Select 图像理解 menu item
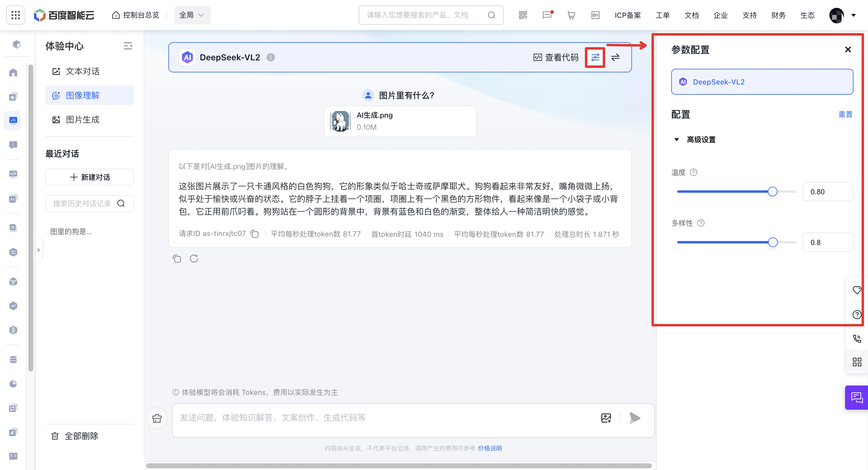 pyautogui.click(x=90, y=95)
